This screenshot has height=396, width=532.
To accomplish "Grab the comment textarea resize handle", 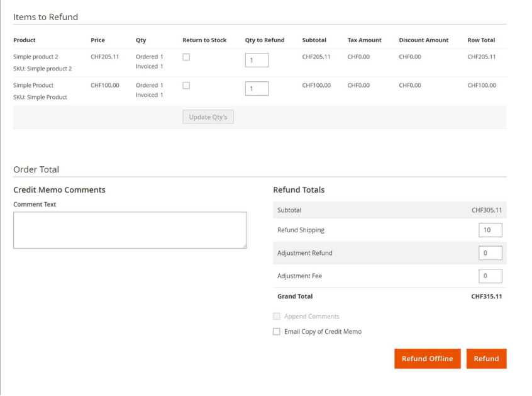I will pos(244,246).
